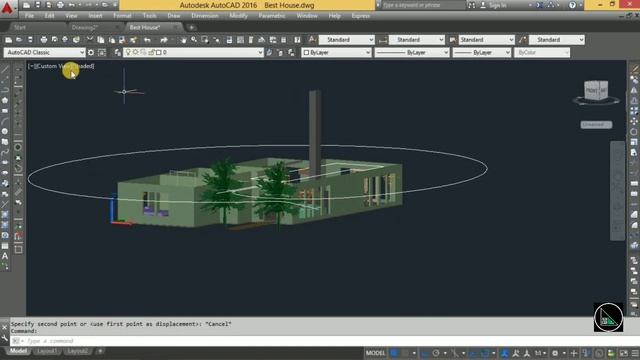Select the Table tool in Draw toolbar

5,246
